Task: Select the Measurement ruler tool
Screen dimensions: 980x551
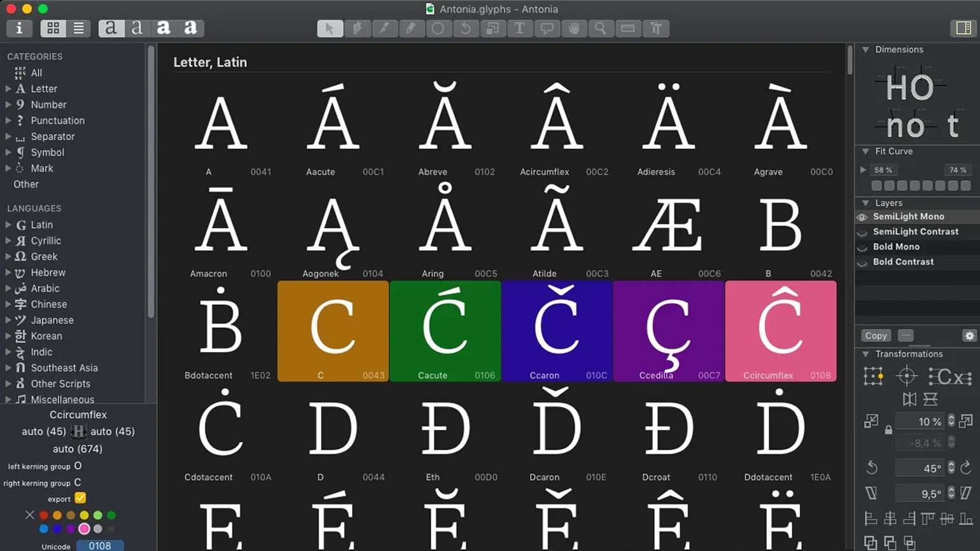Action: coord(627,29)
